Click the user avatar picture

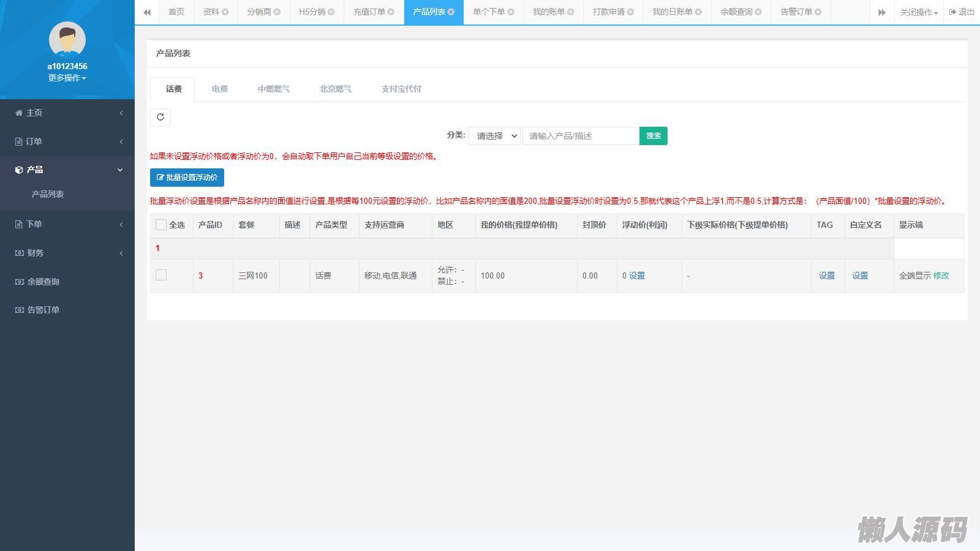[67, 40]
